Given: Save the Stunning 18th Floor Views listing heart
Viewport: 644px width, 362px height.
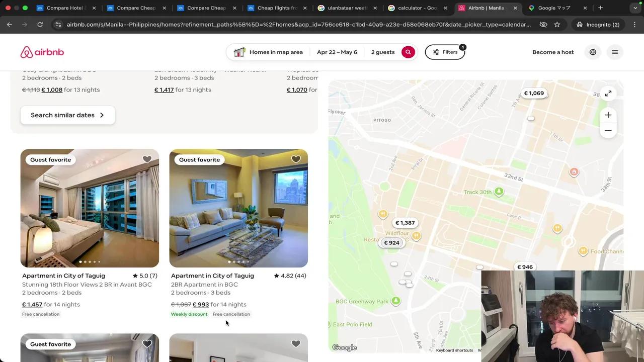Looking at the screenshot, I should pos(147,159).
